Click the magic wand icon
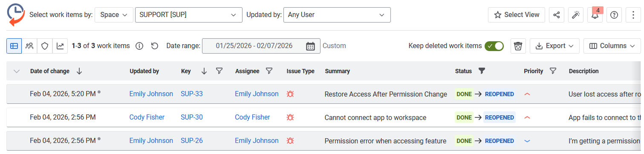This screenshot has height=154, width=644. (x=575, y=15)
